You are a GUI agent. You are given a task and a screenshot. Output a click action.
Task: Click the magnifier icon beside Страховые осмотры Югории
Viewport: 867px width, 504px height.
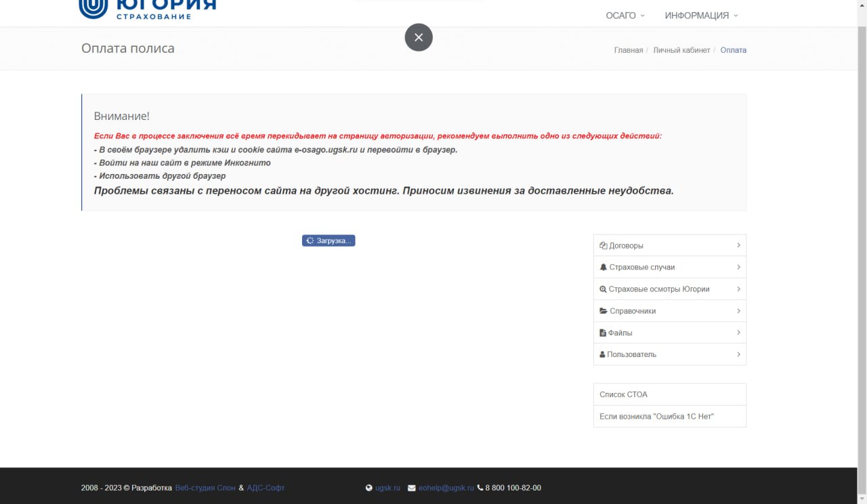coord(603,289)
